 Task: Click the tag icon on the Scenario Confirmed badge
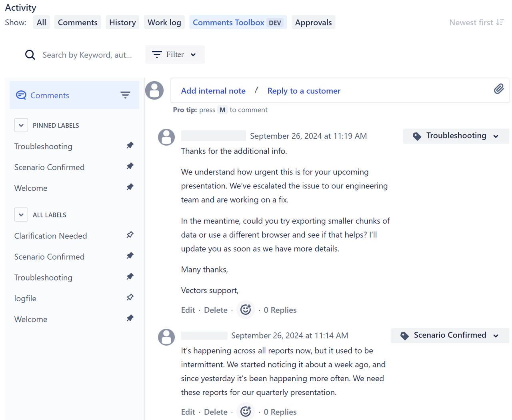click(x=404, y=336)
